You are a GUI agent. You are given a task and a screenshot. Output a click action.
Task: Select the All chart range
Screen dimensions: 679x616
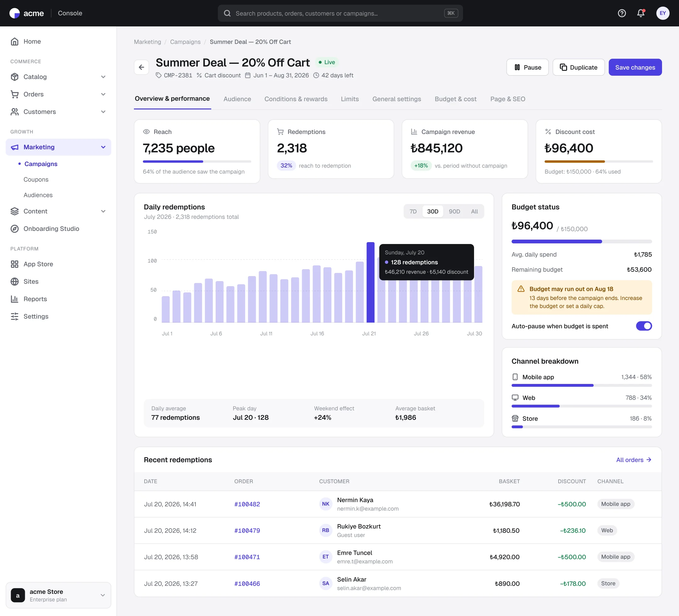(x=474, y=212)
